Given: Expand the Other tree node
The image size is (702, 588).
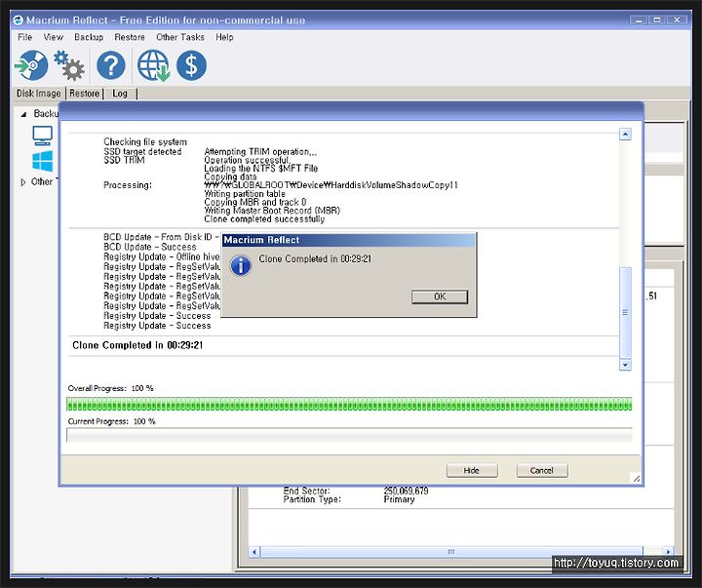Looking at the screenshot, I should (23, 182).
